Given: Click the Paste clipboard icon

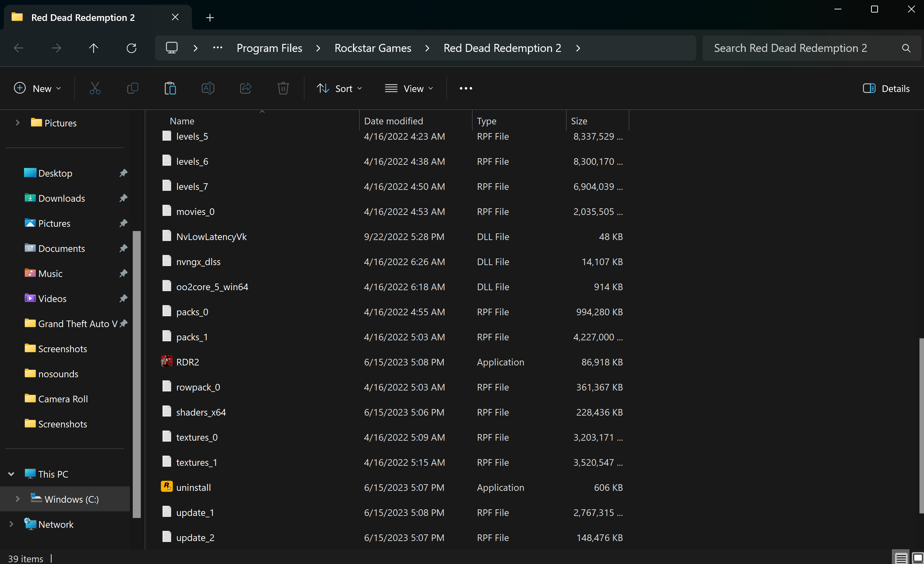Looking at the screenshot, I should tap(170, 88).
